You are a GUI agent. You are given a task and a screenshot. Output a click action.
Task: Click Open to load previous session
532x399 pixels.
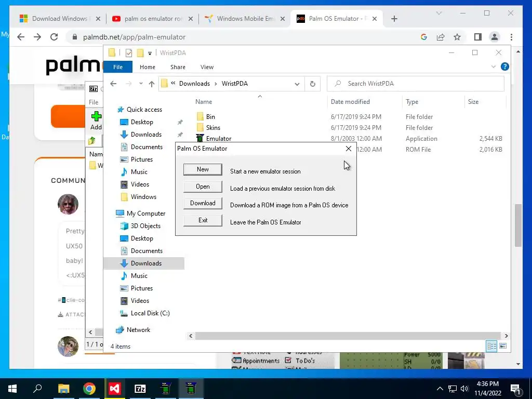tap(203, 187)
